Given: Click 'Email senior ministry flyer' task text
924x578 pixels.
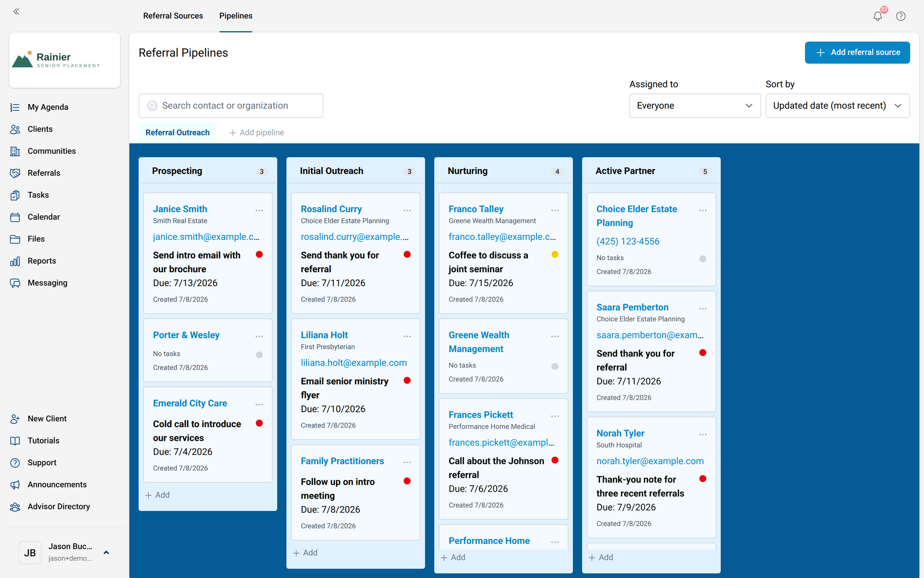Looking at the screenshot, I should [345, 388].
